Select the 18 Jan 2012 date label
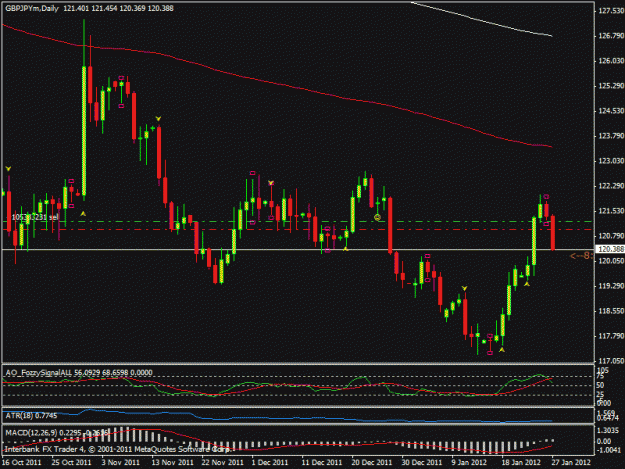This screenshot has height=469, width=625. [x=521, y=463]
